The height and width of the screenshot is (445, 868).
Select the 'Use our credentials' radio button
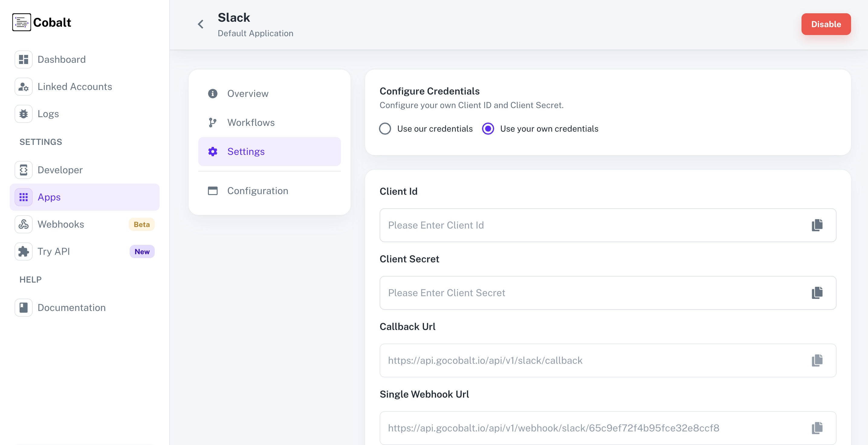pyautogui.click(x=385, y=129)
